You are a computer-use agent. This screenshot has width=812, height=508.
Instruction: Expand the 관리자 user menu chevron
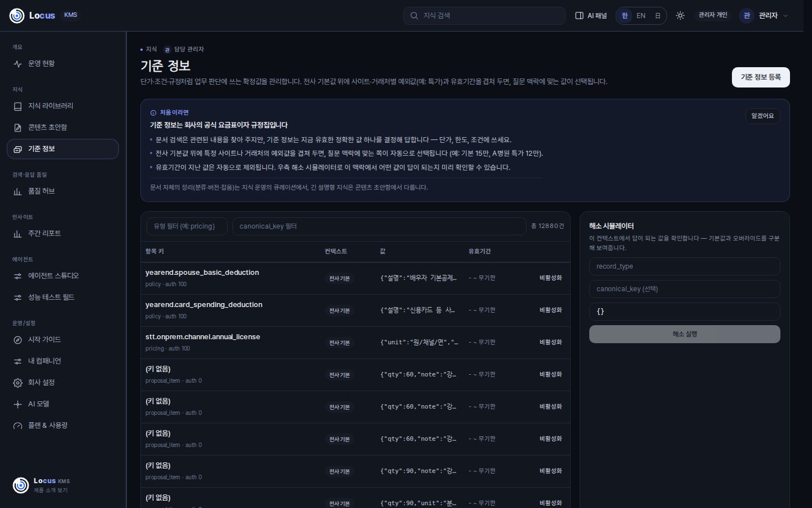coord(785,16)
